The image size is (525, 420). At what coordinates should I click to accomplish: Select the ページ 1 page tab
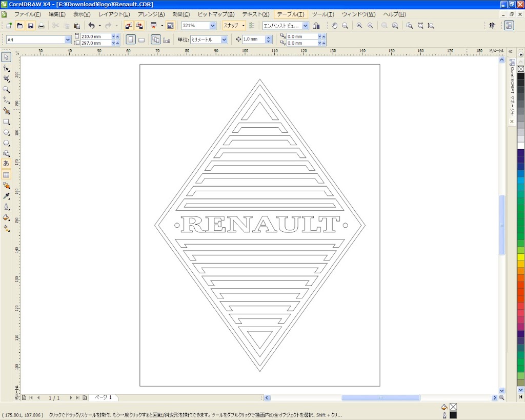[103, 397]
